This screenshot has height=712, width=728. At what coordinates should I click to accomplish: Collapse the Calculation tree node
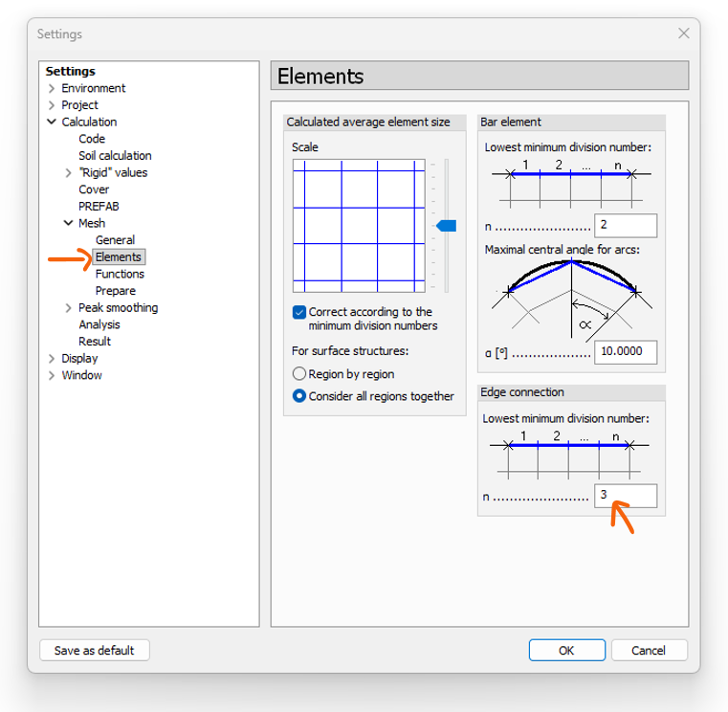pos(52,122)
